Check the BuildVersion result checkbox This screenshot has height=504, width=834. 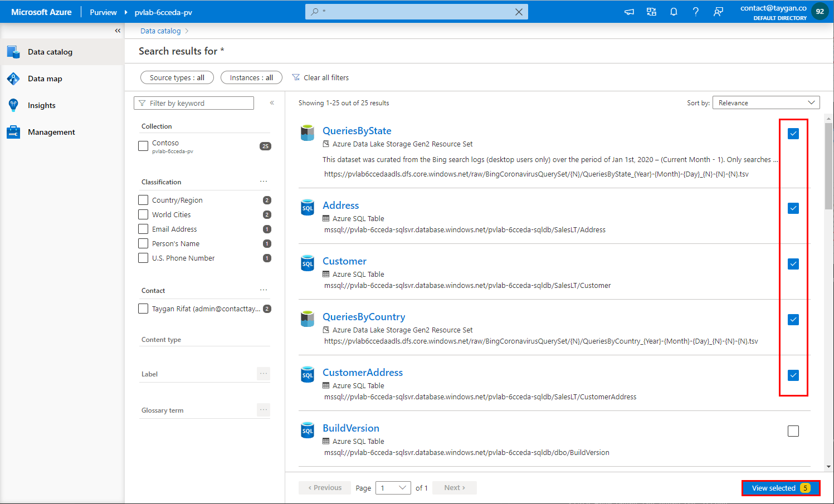click(793, 431)
